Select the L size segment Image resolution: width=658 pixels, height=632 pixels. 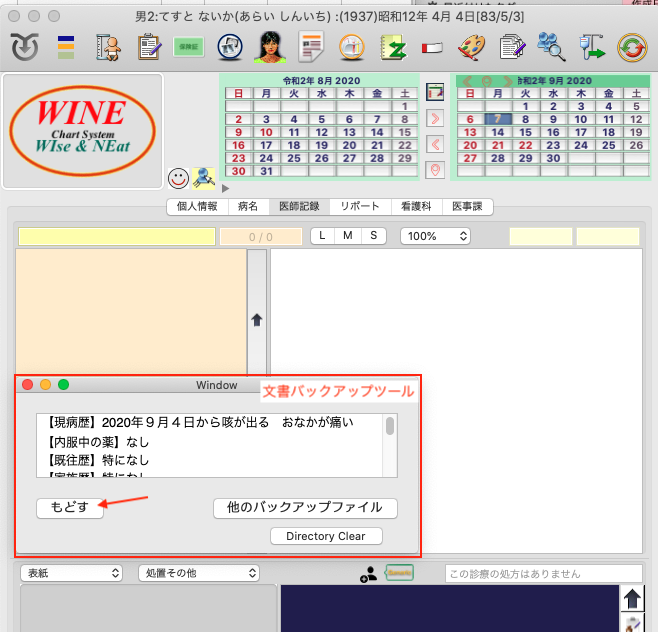tap(324, 236)
